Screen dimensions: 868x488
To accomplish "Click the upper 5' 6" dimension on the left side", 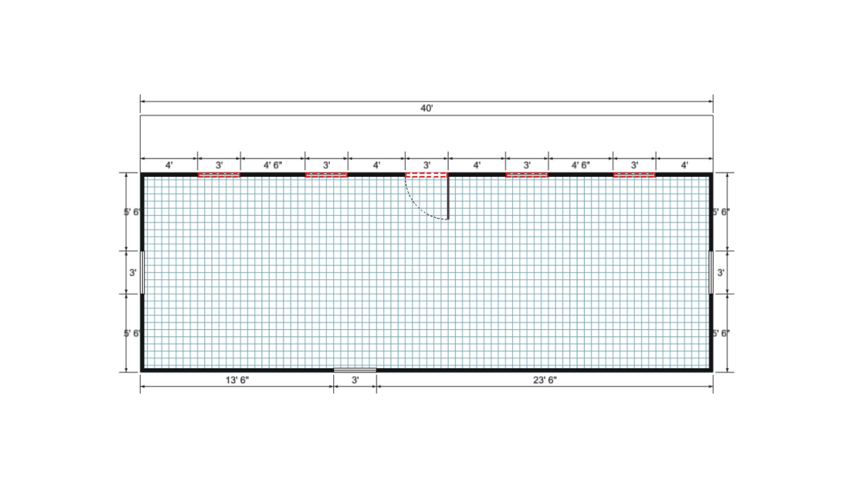I will point(132,212).
